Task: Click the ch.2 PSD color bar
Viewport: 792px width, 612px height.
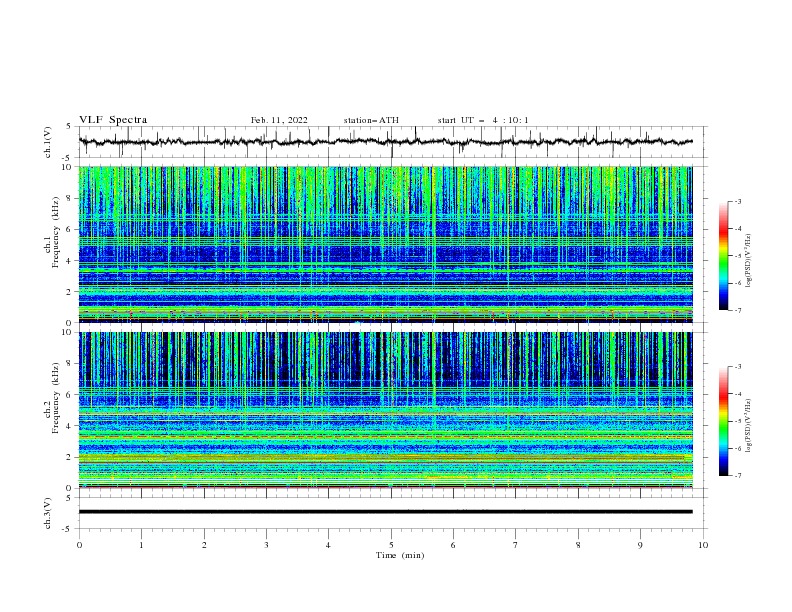Action: (x=723, y=421)
